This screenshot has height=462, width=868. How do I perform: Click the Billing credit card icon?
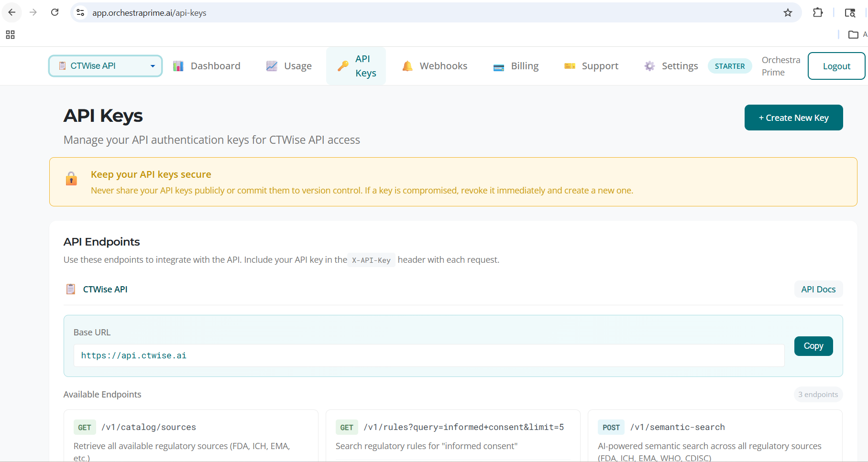(x=498, y=66)
